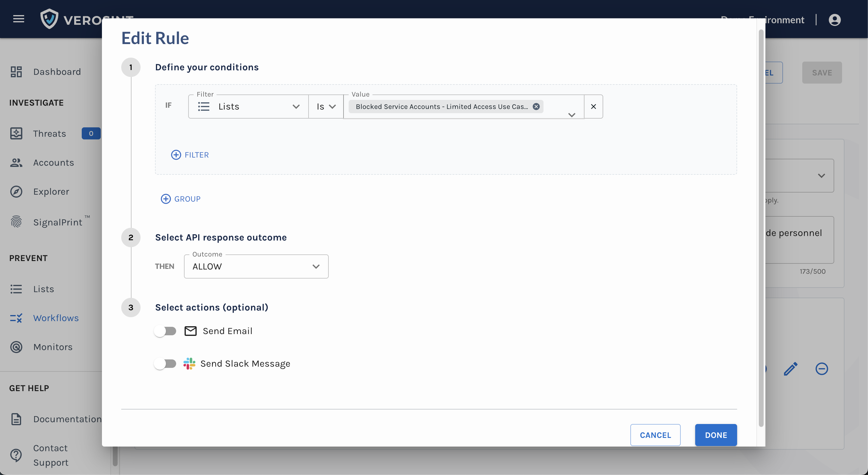The image size is (868, 475).
Task: Click the Contact Support help icon
Action: point(16,455)
